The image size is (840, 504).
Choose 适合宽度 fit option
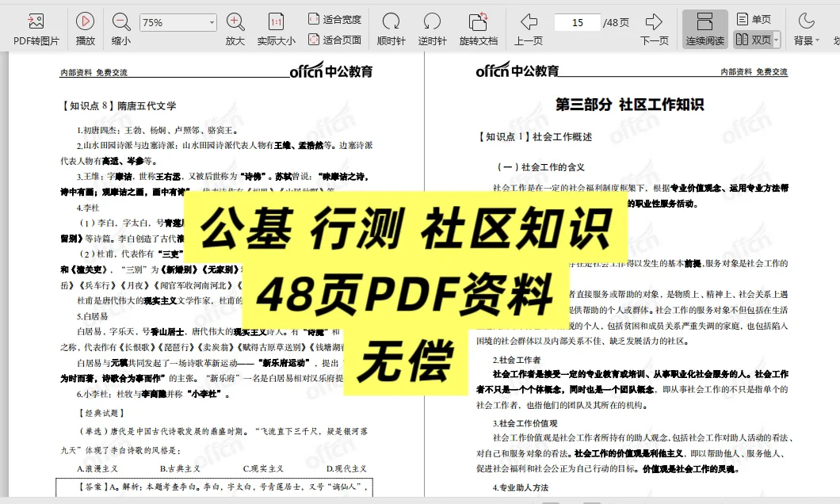(335, 19)
